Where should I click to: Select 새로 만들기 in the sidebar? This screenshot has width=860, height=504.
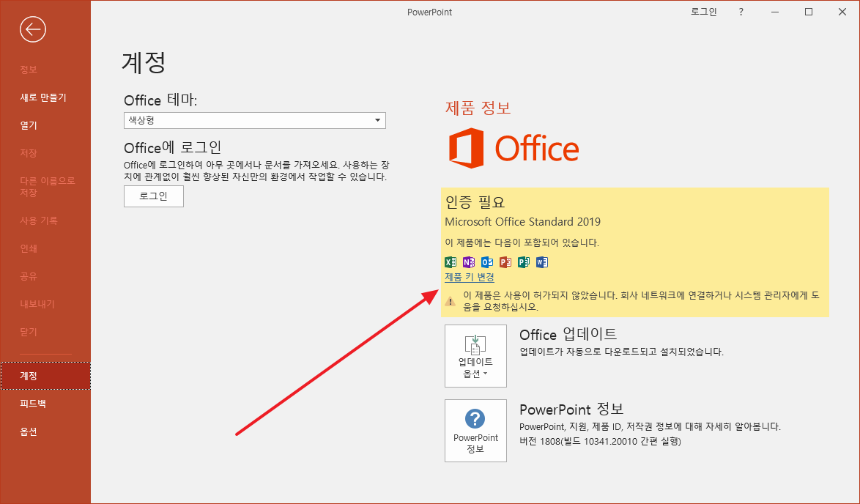pyautogui.click(x=43, y=97)
